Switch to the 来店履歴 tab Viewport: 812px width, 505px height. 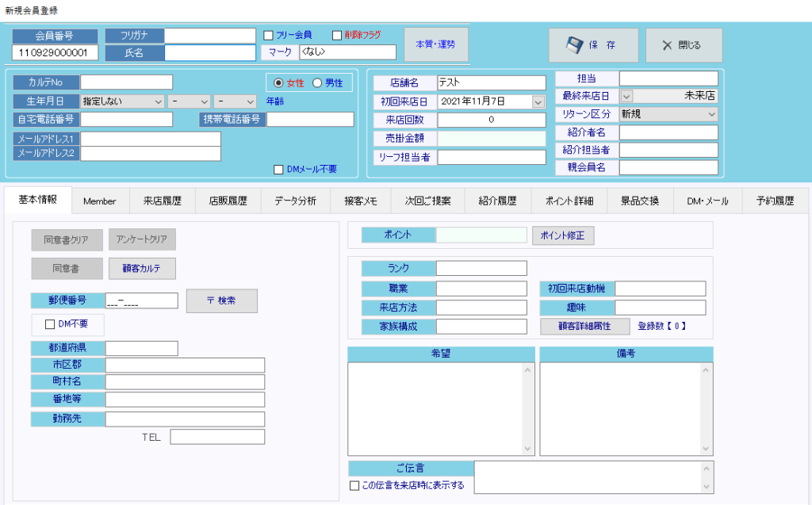tap(163, 201)
